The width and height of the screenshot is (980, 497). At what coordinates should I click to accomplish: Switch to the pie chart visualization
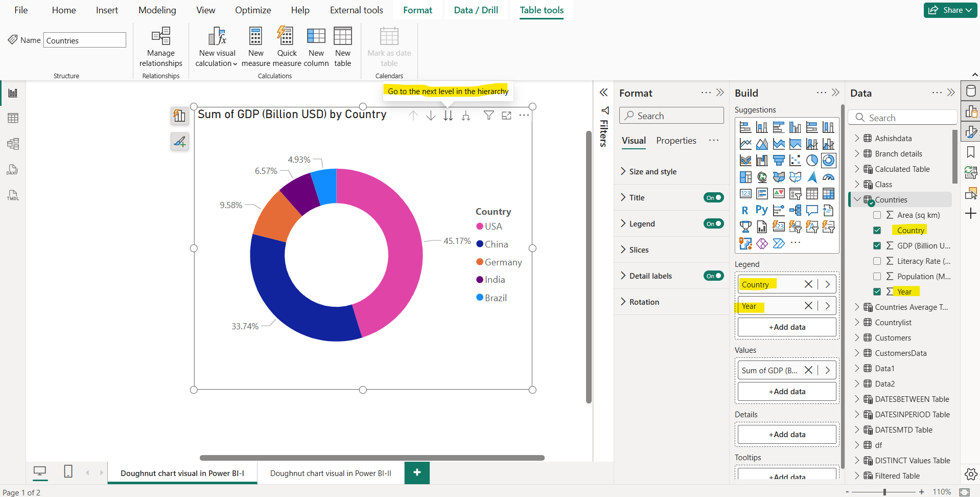pyautogui.click(x=812, y=160)
